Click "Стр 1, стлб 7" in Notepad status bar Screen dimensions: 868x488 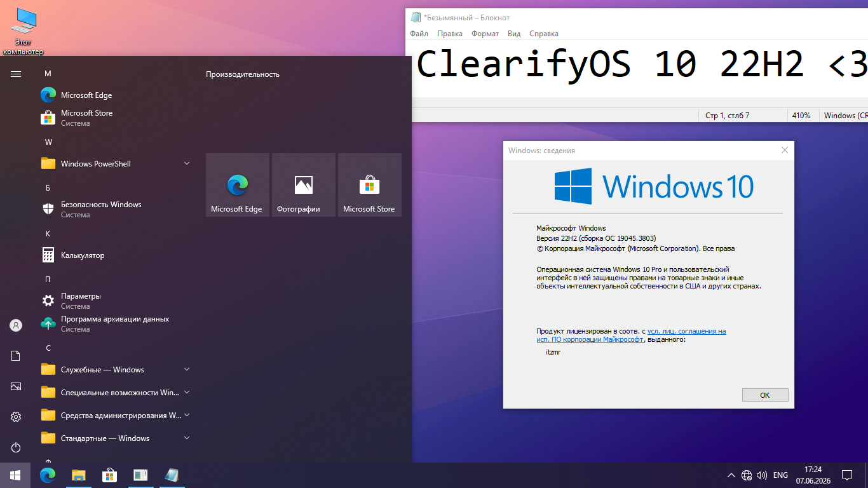[728, 116]
